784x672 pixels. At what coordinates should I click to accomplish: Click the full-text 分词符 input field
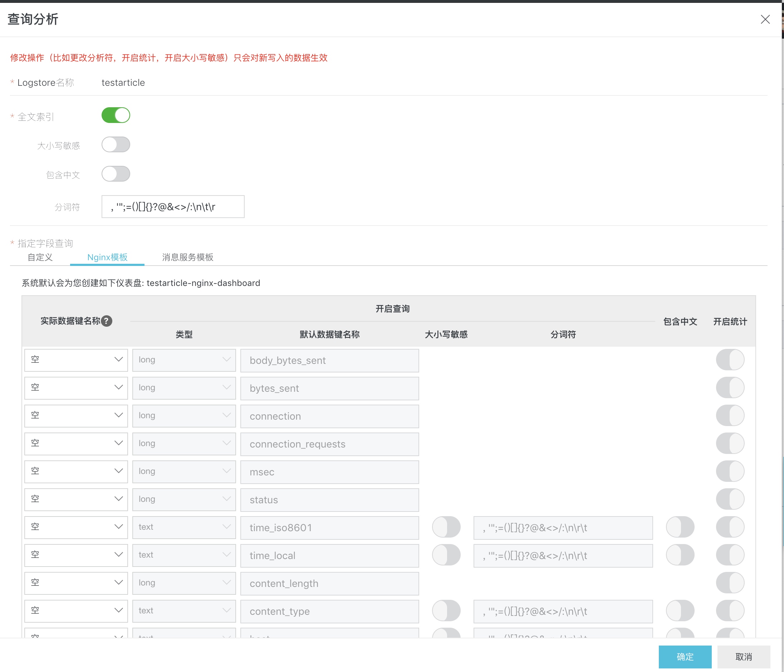173,207
